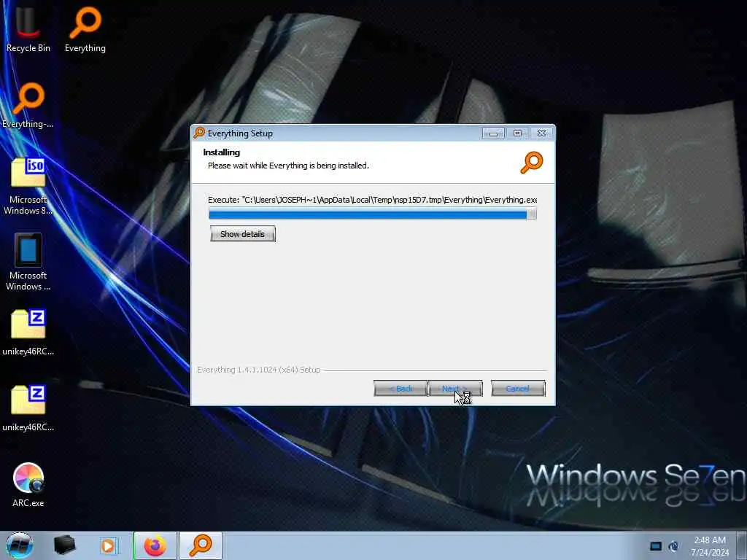747x560 pixels.
Task: Open the media player taskbar icon
Action: (x=108, y=545)
